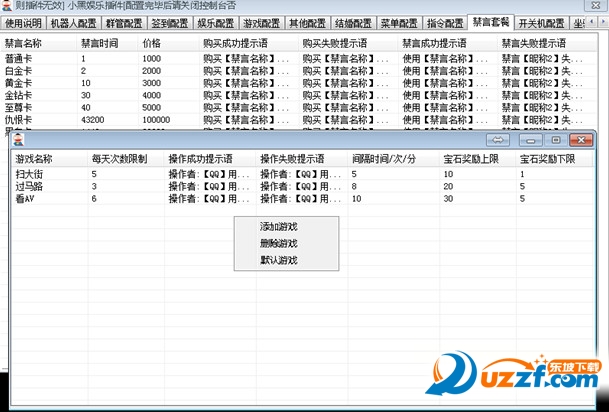Viewport: 609px width, 412px height.
Task: Open the 机器人配置 tab
Action: [x=73, y=23]
